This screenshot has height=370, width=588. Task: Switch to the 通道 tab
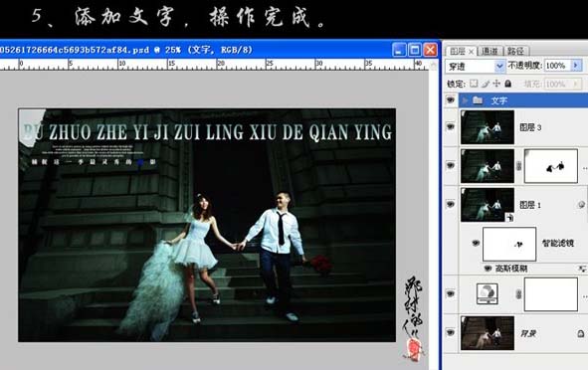coord(490,51)
